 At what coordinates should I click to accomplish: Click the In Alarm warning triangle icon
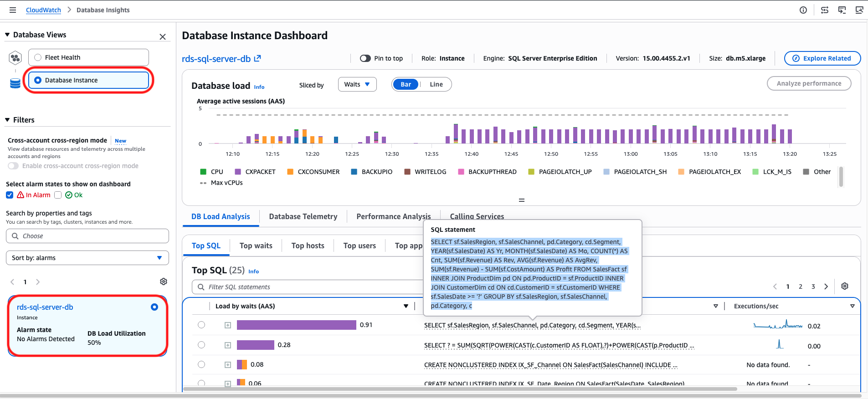click(x=21, y=195)
